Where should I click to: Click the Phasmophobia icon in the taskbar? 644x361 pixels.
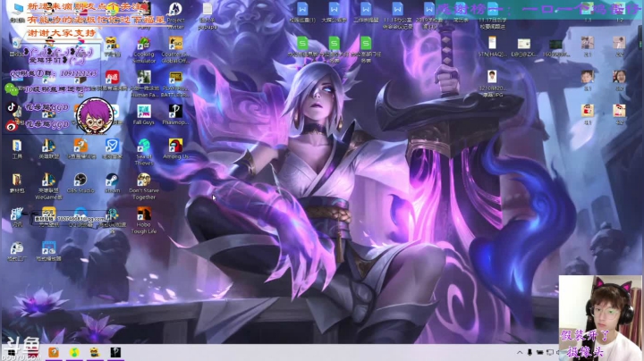115,352
